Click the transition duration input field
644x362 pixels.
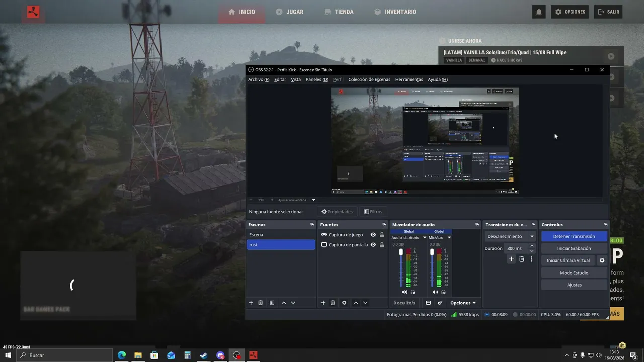pyautogui.click(x=516, y=248)
